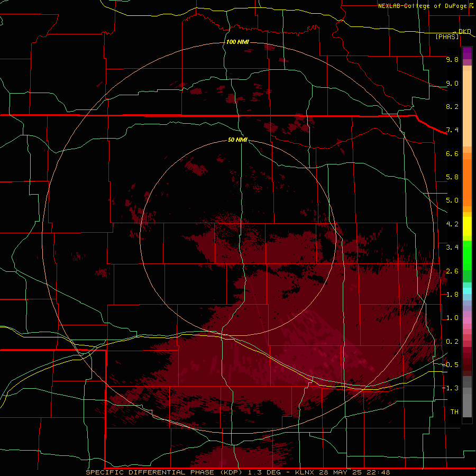The height and width of the screenshot is (476, 476).
Task: Click the (KDP) abbreviation in the caption
Action: point(231,472)
